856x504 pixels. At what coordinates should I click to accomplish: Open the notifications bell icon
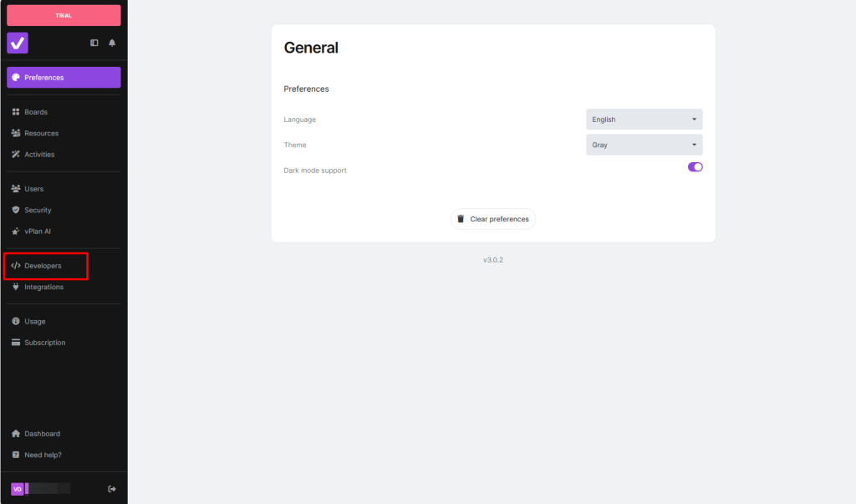click(112, 43)
